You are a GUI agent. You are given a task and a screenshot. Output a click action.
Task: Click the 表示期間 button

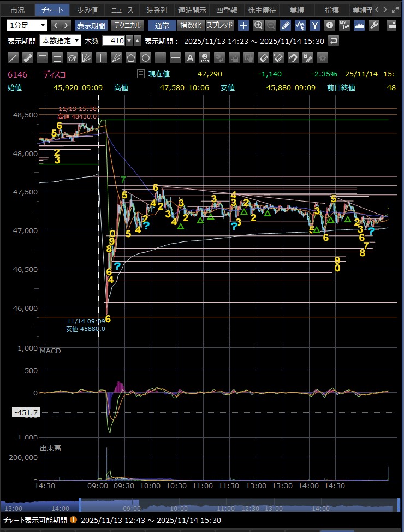91,25
